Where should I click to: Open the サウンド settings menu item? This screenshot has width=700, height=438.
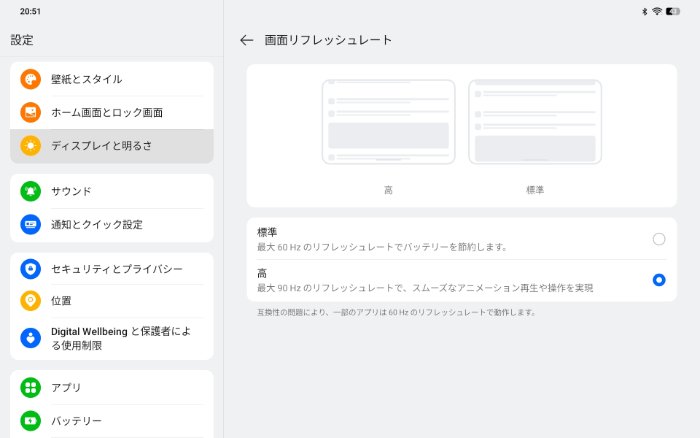(x=72, y=191)
